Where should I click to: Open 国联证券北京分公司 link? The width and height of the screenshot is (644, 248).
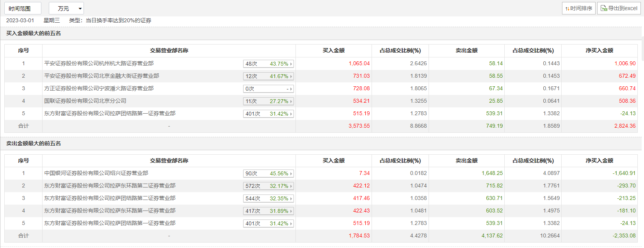click(85, 101)
